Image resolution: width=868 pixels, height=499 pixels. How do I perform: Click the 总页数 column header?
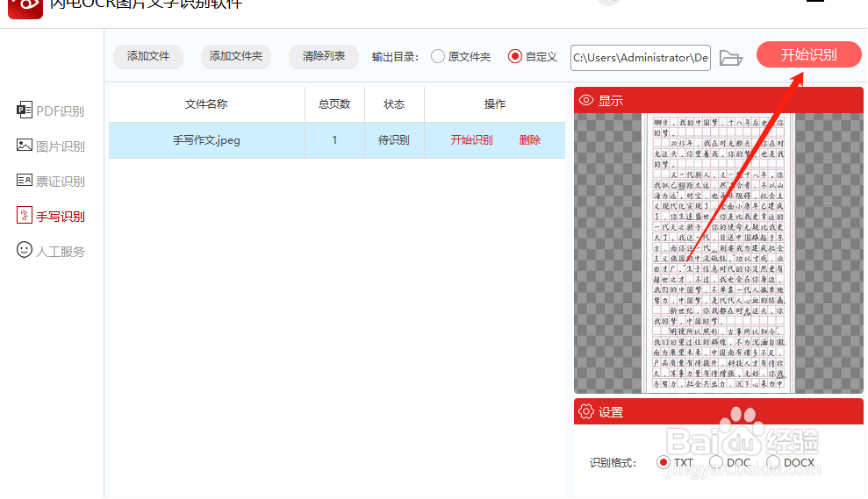pyautogui.click(x=334, y=104)
